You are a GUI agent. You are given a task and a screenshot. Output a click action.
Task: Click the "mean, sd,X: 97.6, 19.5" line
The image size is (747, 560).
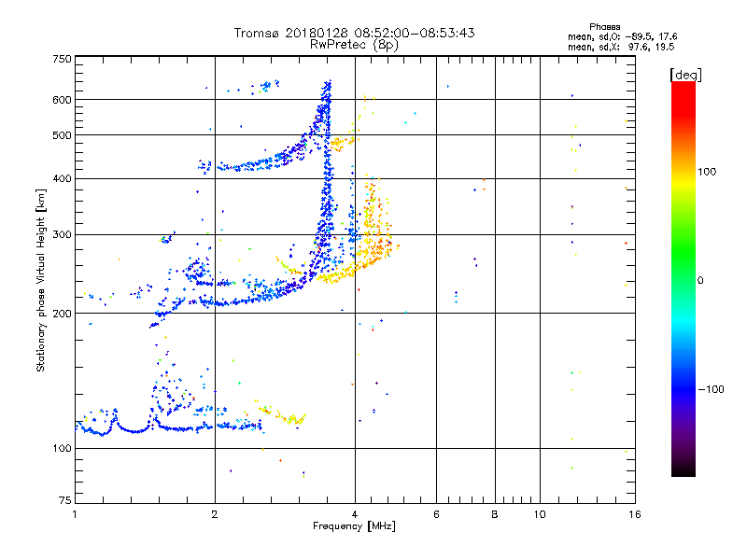point(621,47)
